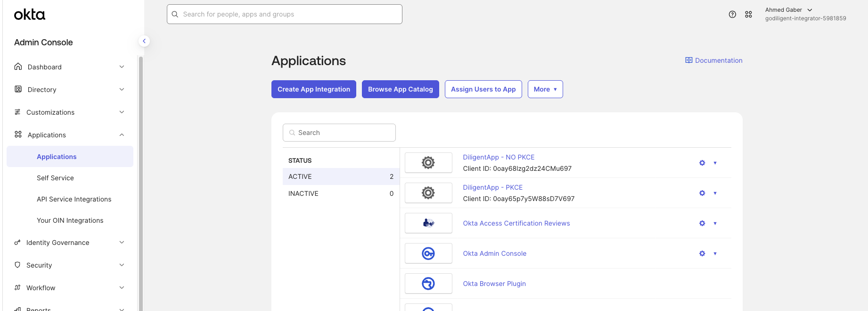Screen dimensions: 868x311
Task: Click the DiligentApp - PKCE gear logo
Action: coord(428,193)
